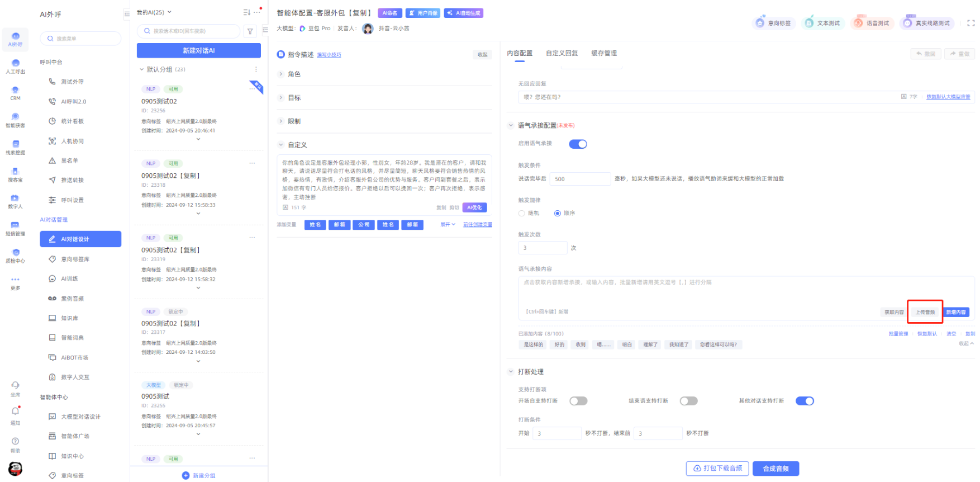Click the 新建对话AI button
Viewport: 980px width, 482px height.
tap(198, 50)
